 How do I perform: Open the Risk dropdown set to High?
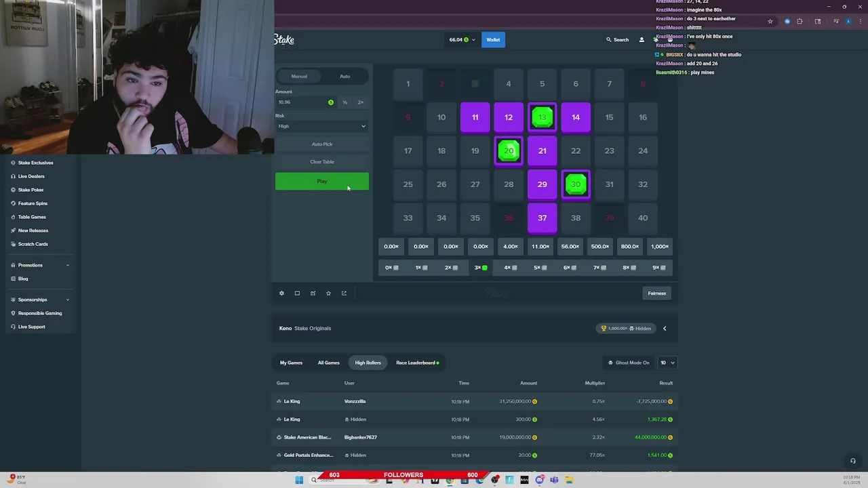pyautogui.click(x=322, y=126)
